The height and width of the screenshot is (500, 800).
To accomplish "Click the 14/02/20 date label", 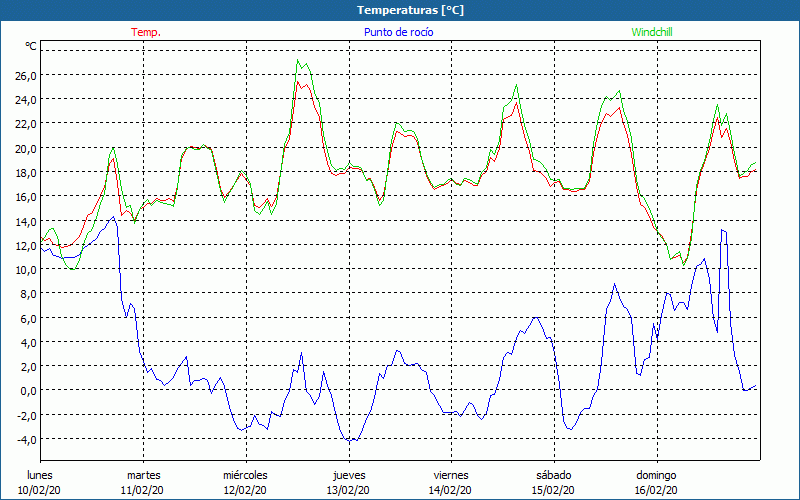I will pyautogui.click(x=451, y=490).
